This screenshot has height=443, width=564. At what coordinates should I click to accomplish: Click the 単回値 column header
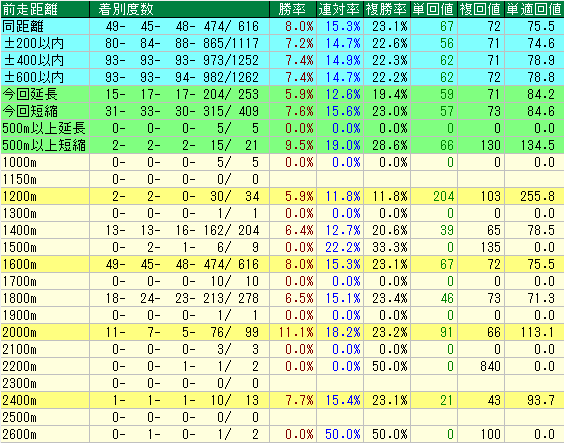[x=434, y=9]
